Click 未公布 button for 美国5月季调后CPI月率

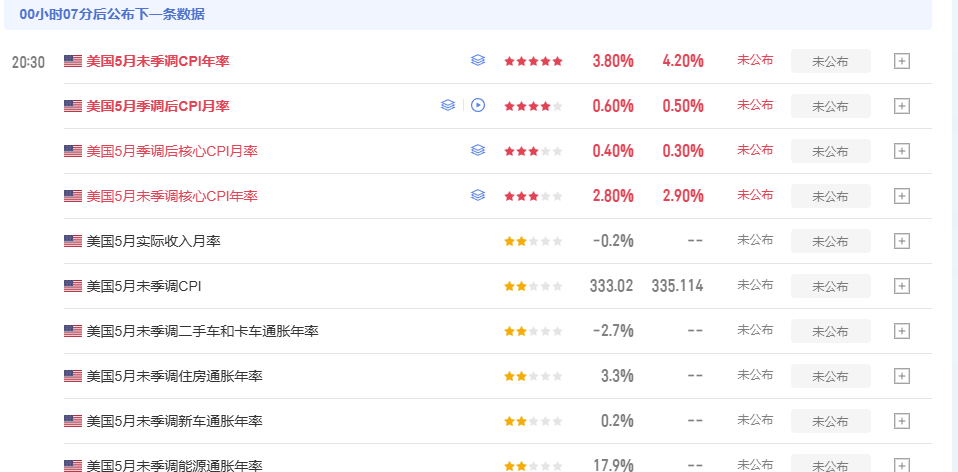[x=830, y=106]
